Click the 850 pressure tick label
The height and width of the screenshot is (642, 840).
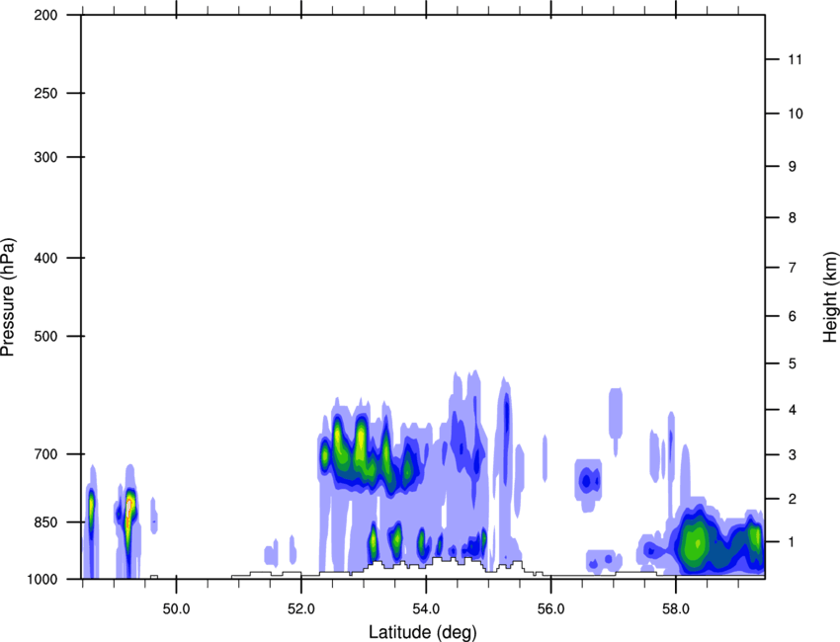[45, 522]
